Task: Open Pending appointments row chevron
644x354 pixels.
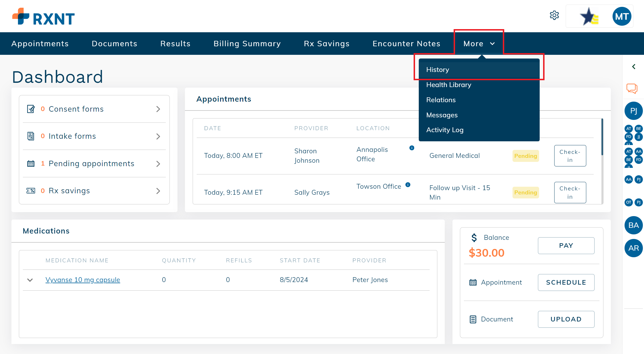Action: (x=158, y=164)
